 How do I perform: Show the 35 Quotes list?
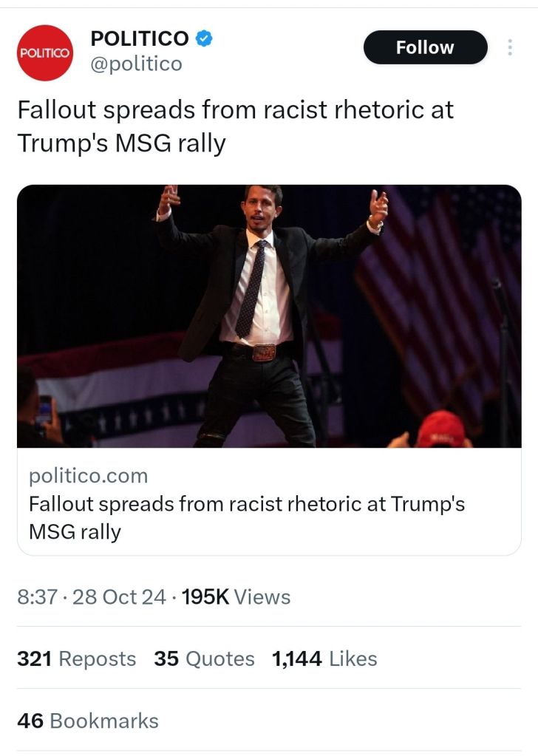(x=204, y=658)
